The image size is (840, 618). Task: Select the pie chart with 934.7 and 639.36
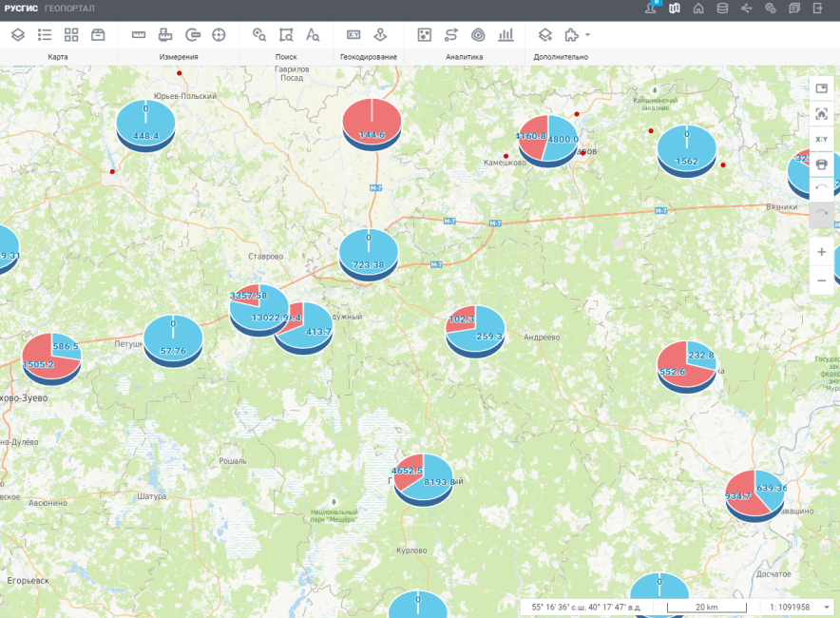pyautogui.click(x=754, y=495)
